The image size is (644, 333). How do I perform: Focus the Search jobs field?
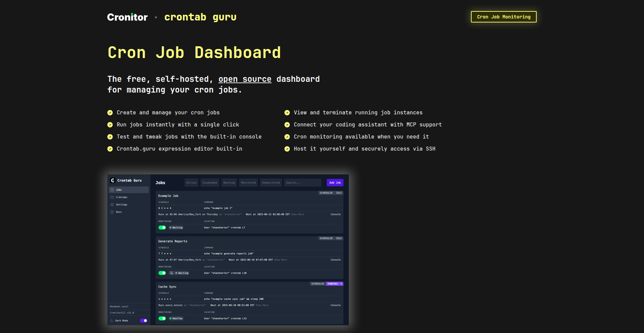pyautogui.click(x=303, y=183)
